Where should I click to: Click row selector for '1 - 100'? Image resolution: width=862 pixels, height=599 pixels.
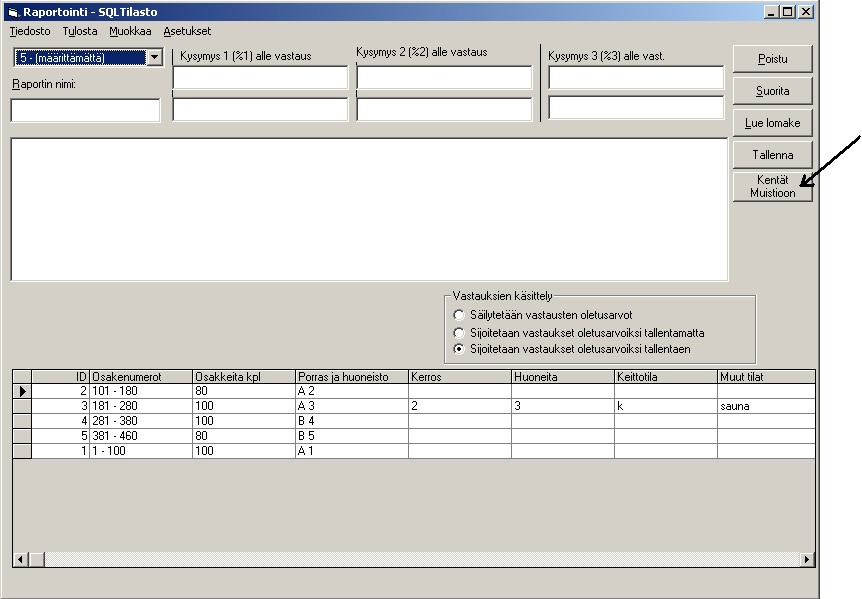tap(22, 451)
